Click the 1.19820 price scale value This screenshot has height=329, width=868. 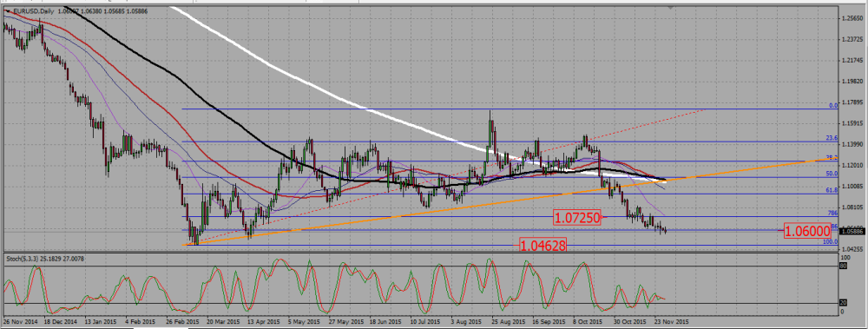pos(852,82)
